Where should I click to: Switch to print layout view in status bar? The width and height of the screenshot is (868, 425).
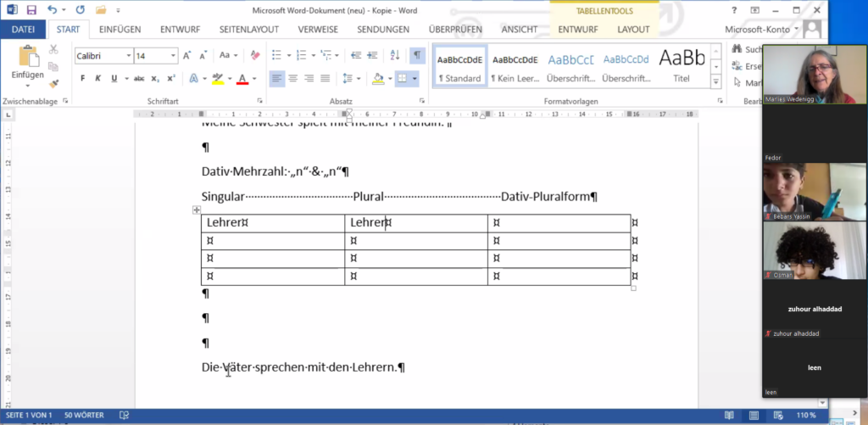pos(754,415)
